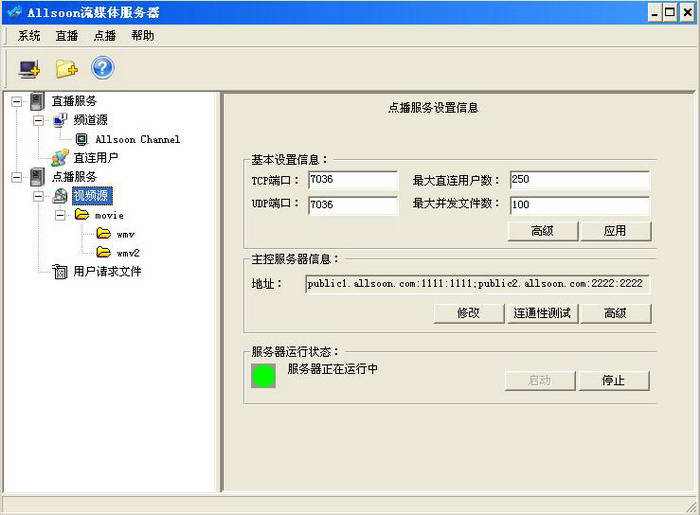
Task: Select Allsoon Channel in the tree
Action: 138,139
